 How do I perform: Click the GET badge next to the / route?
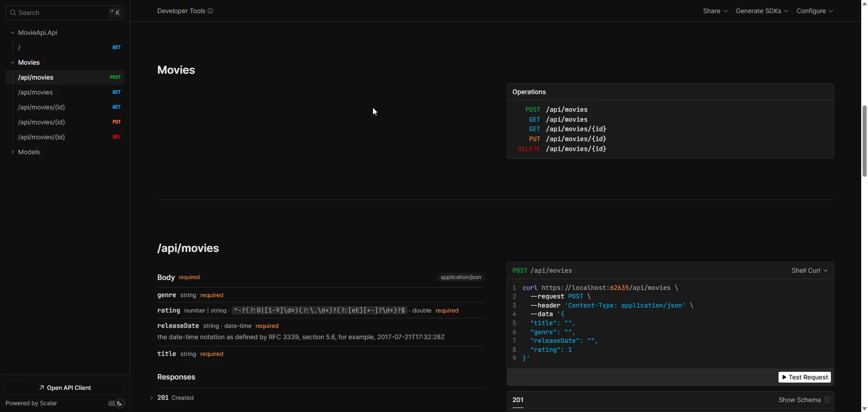click(117, 47)
